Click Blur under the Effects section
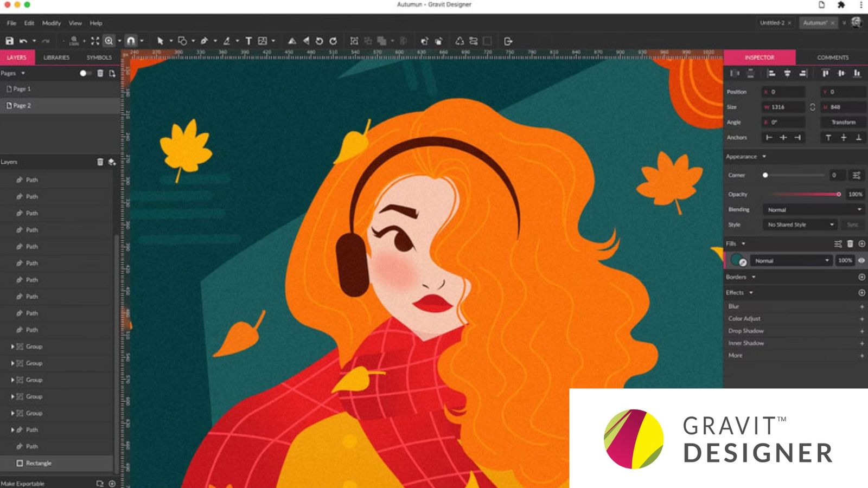This screenshot has height=488, width=868. click(733, 306)
